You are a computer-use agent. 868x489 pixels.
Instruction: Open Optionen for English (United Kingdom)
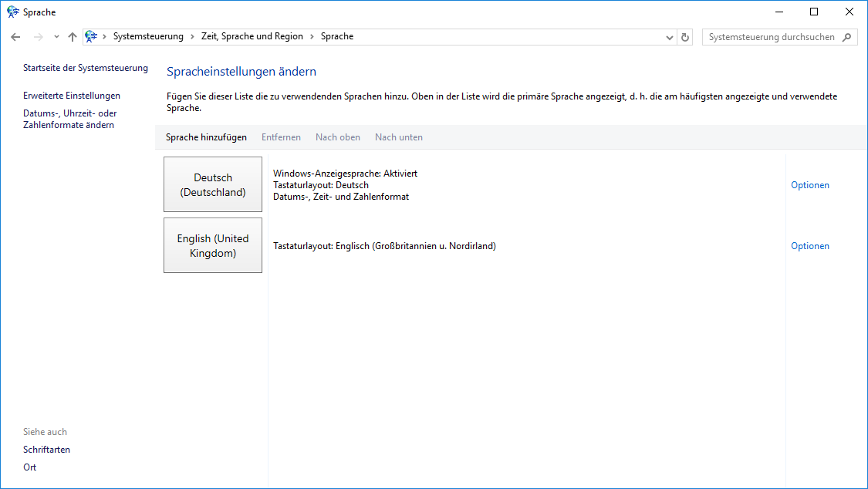point(810,246)
